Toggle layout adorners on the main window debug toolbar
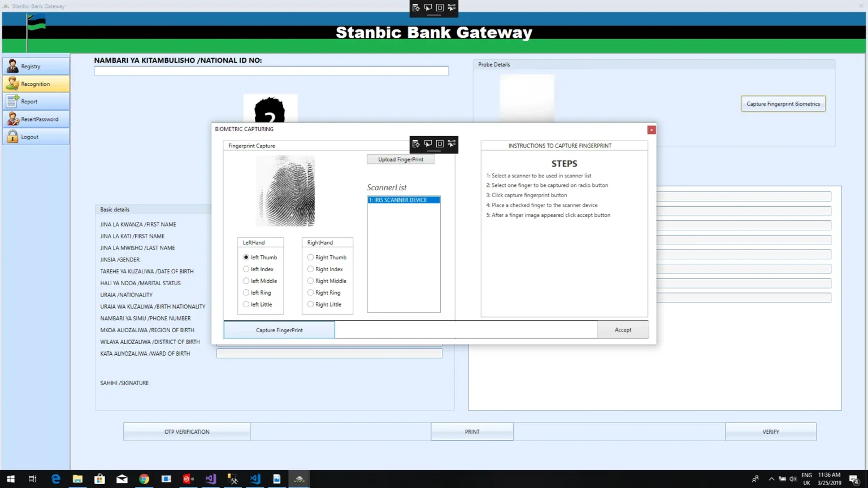868x488 pixels. [440, 8]
